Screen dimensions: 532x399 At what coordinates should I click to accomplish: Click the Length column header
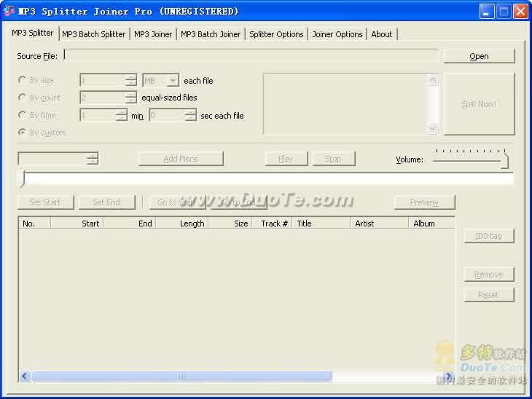tap(182, 224)
